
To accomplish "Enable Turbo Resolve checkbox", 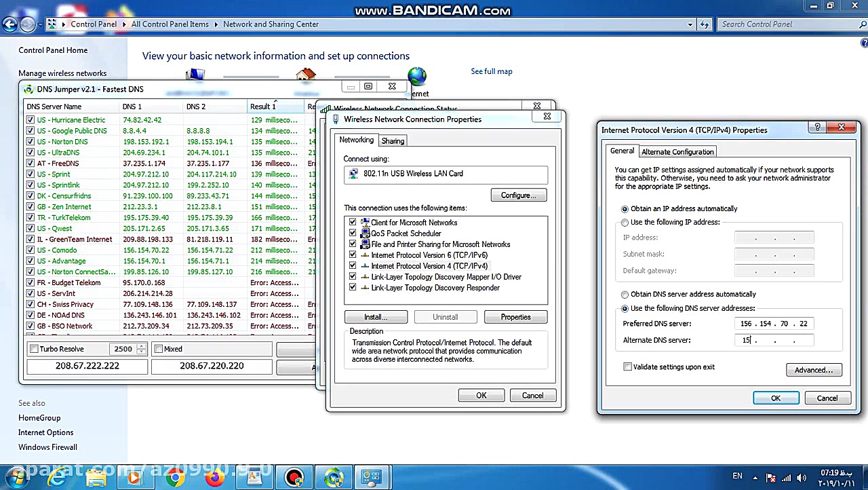I will pyautogui.click(x=34, y=349).
